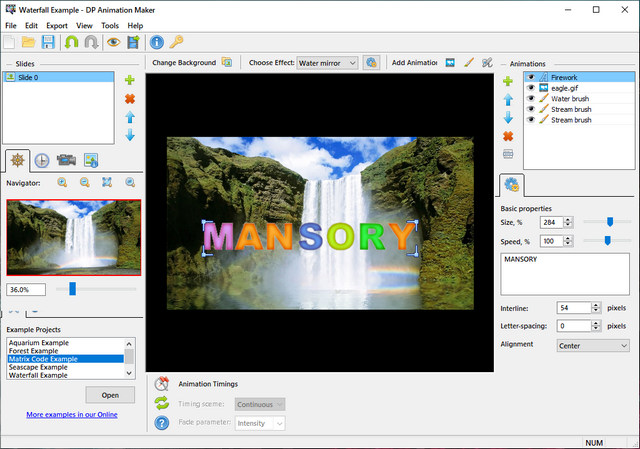
Task: Toggle visibility of Water brush animation
Action: click(531, 98)
